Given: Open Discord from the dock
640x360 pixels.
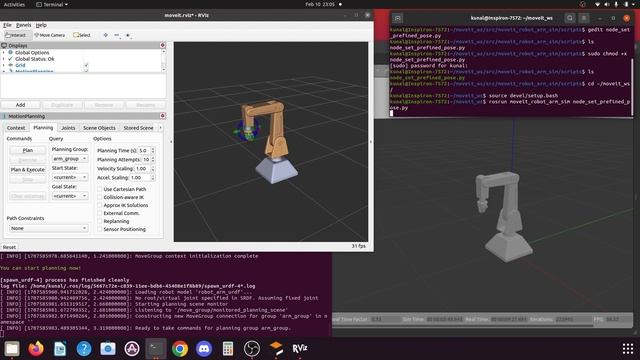Looking at the screenshot, I should [204, 349].
